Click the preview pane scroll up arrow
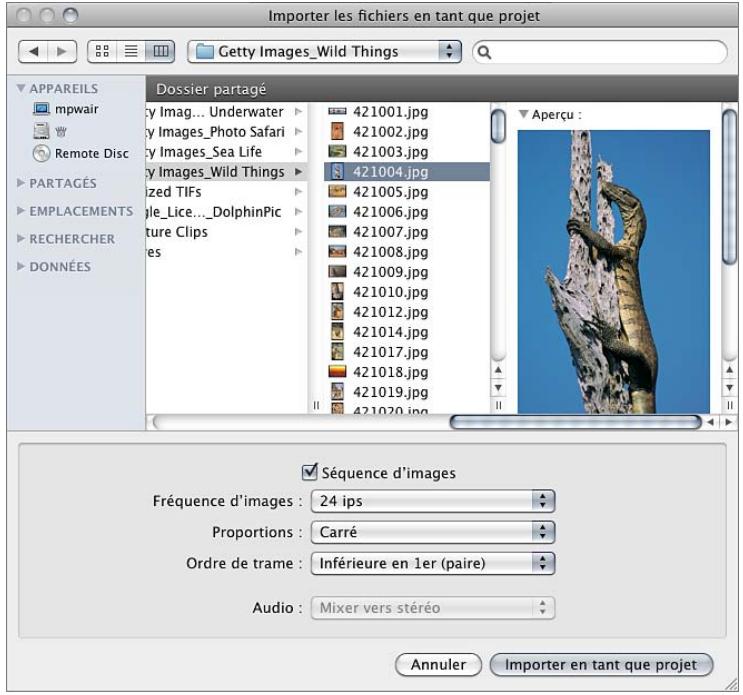The width and height of the screenshot is (743, 695). pos(729,370)
